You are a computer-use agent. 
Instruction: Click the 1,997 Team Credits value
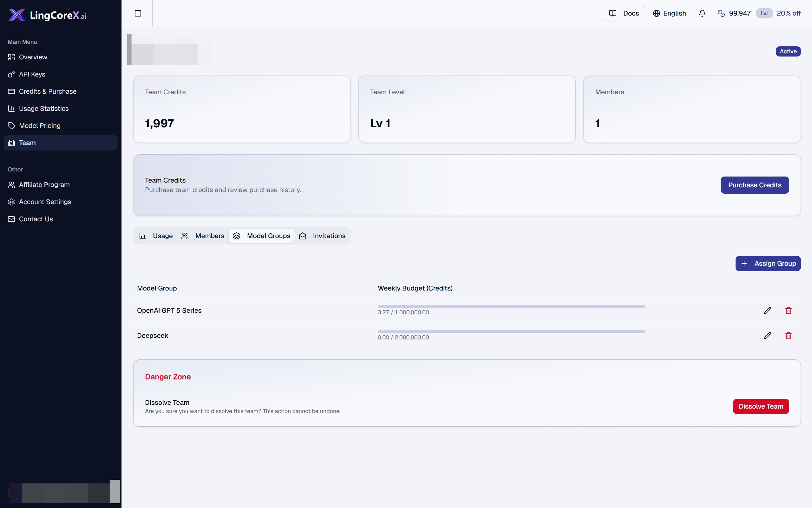(x=159, y=123)
